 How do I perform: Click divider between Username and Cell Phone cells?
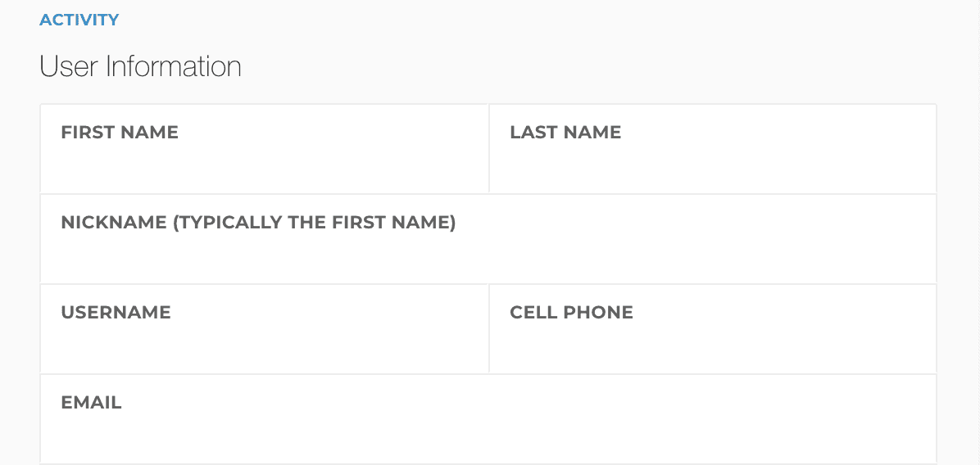pos(488,329)
